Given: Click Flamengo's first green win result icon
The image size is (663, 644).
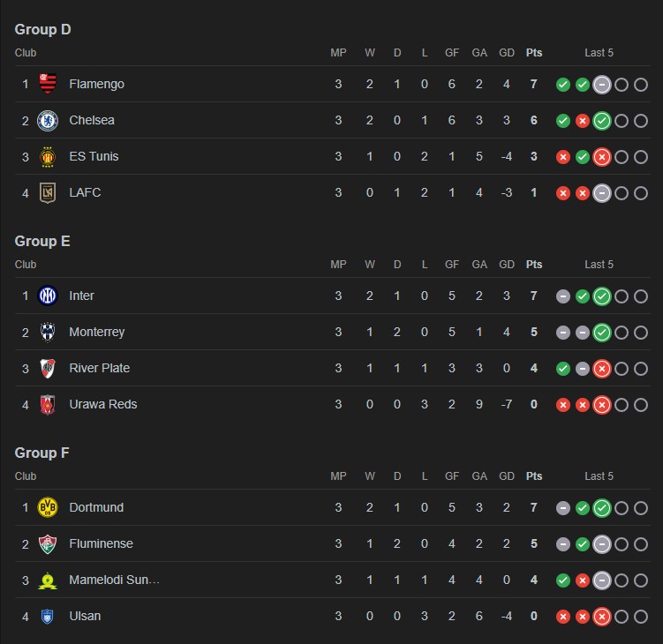Looking at the screenshot, I should click(562, 85).
